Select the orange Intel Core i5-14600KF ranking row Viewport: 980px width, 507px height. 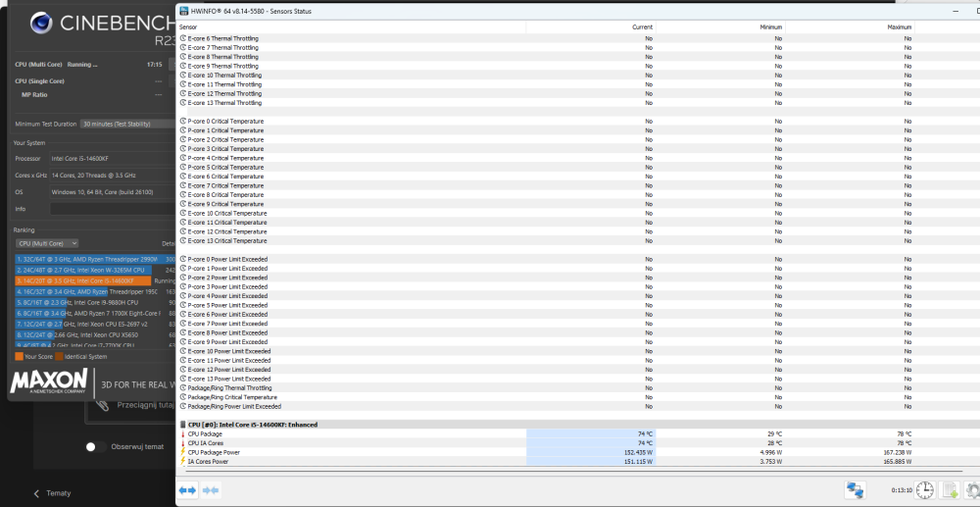[96, 280]
